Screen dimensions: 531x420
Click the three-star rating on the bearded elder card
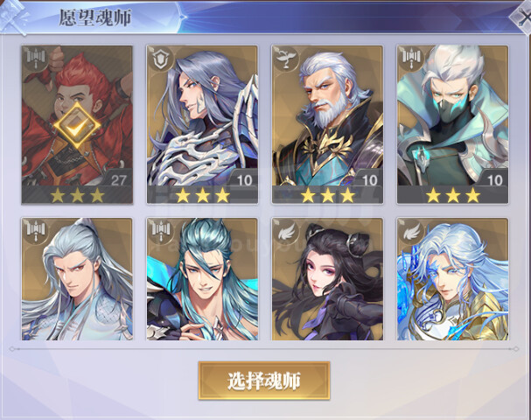pyautogui.click(x=327, y=195)
